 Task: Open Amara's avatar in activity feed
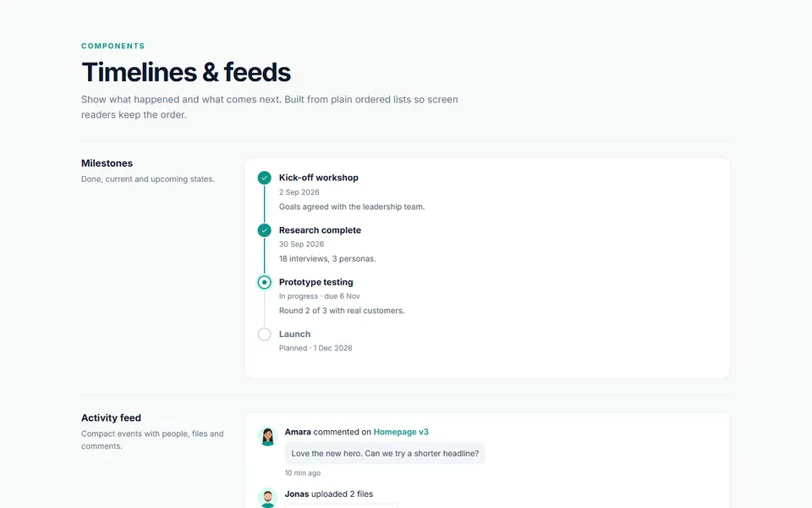pyautogui.click(x=268, y=436)
